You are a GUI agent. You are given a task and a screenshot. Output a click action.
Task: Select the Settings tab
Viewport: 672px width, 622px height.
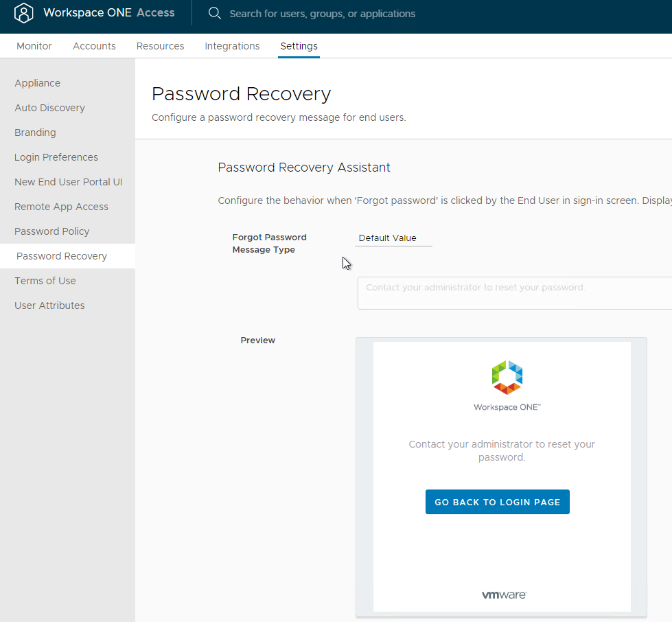[x=299, y=46]
